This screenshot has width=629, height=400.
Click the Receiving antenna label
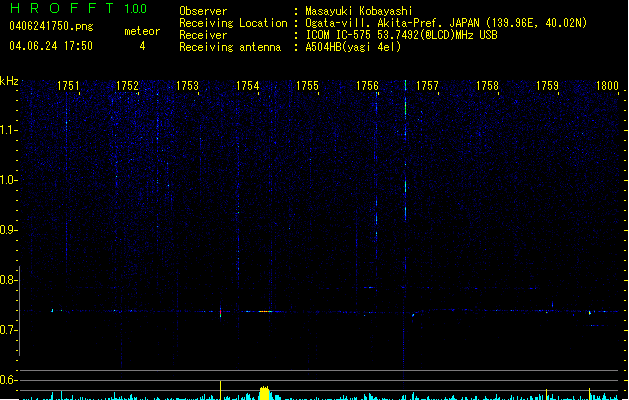[x=230, y=47]
